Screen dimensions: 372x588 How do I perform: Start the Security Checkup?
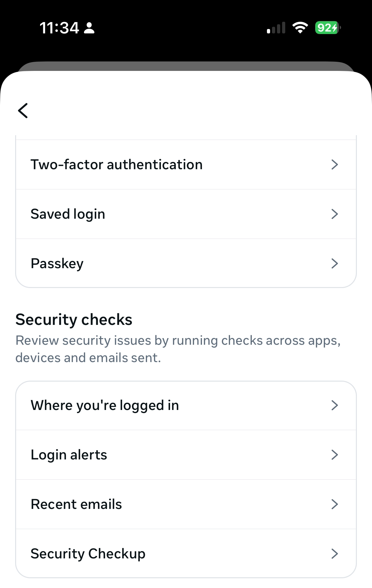pos(88,554)
